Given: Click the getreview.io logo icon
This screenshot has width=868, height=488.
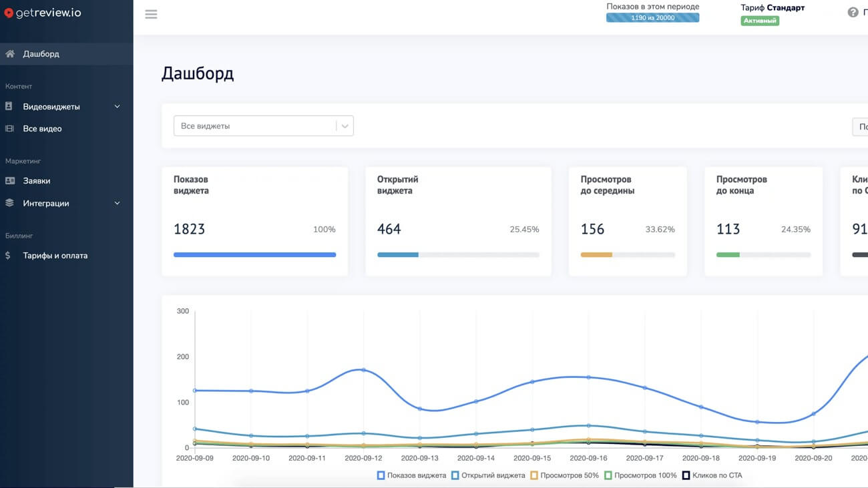Looking at the screenshot, I should (x=9, y=13).
